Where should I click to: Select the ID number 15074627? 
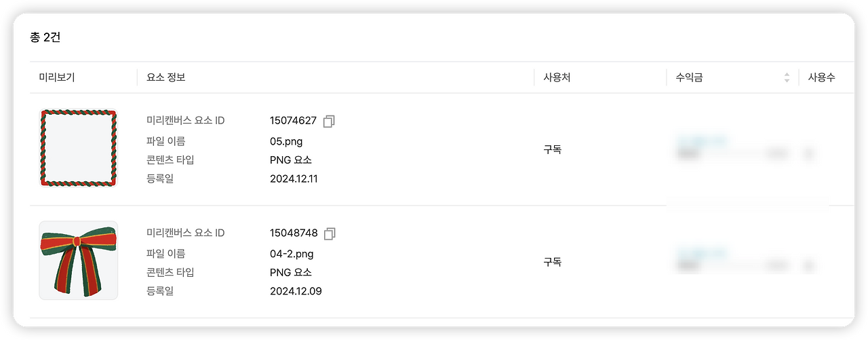coord(293,121)
